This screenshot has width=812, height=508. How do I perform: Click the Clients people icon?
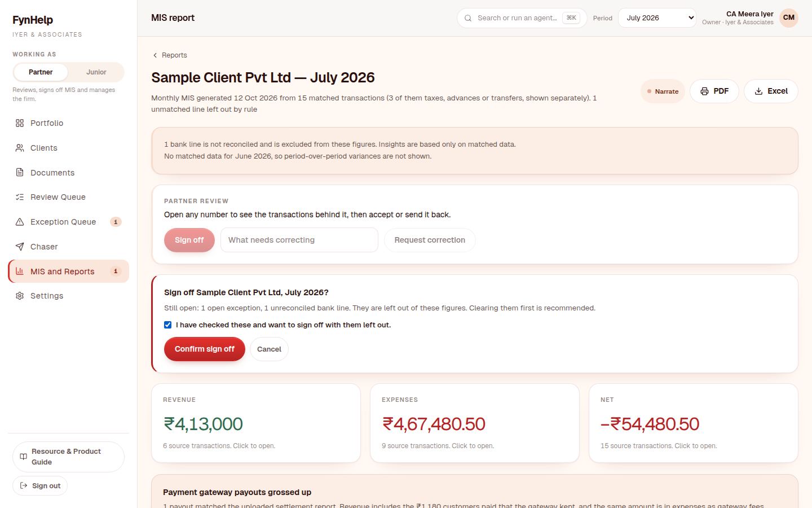(x=20, y=148)
